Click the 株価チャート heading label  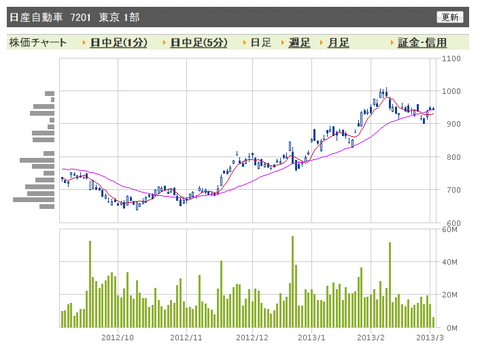pyautogui.click(x=38, y=43)
